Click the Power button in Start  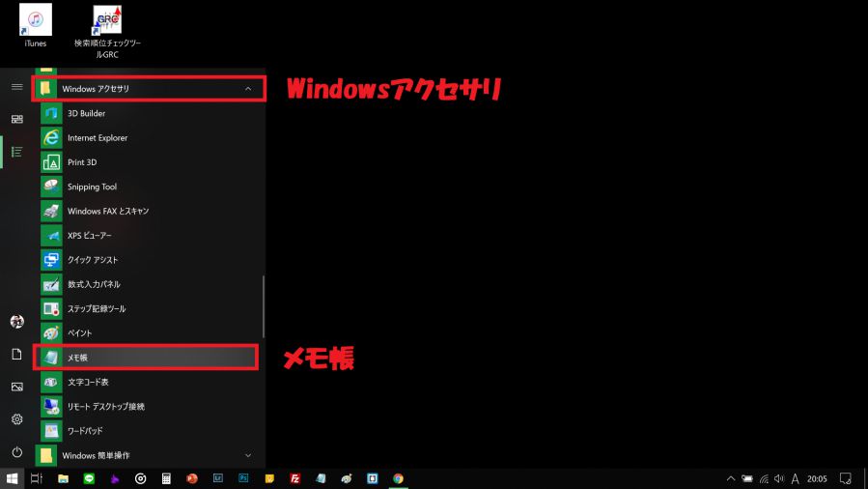(17, 452)
